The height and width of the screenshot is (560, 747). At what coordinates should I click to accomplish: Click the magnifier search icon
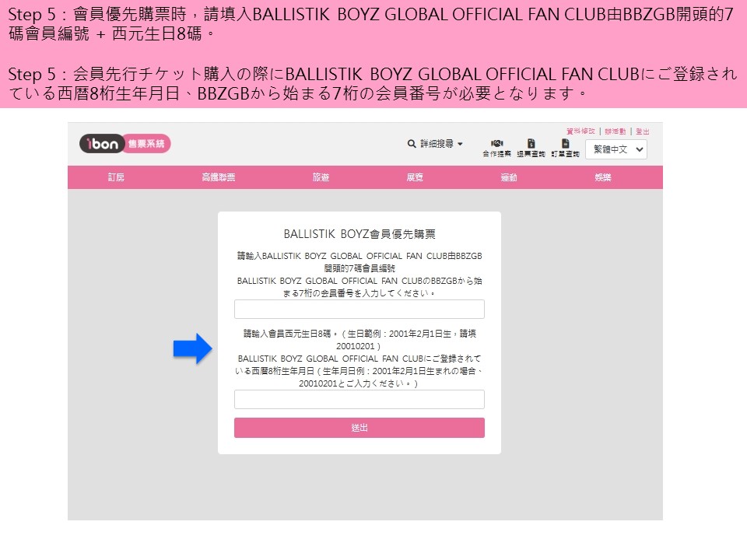pyautogui.click(x=412, y=144)
